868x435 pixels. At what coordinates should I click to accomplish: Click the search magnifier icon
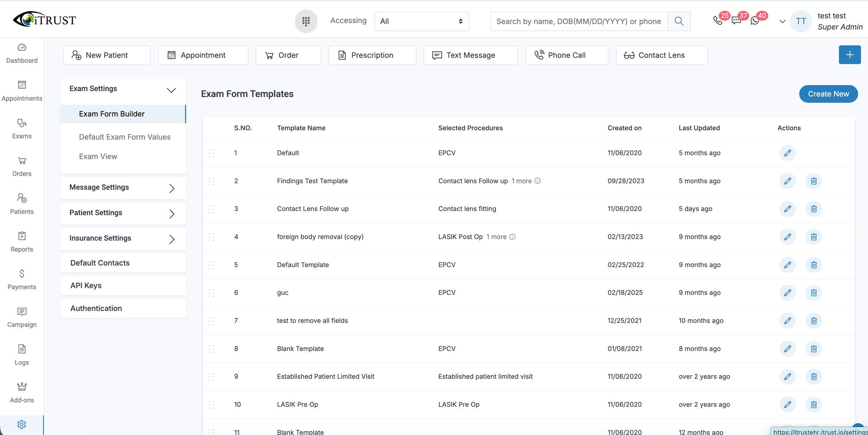679,21
